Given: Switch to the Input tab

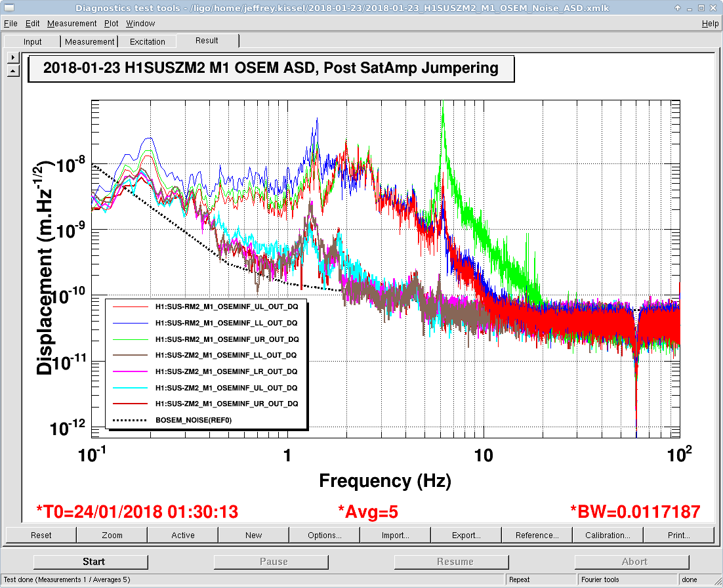Looking at the screenshot, I should (32, 41).
